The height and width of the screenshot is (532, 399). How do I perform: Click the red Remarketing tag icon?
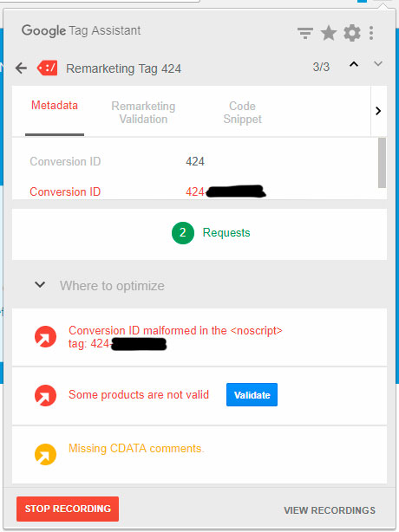coord(47,68)
